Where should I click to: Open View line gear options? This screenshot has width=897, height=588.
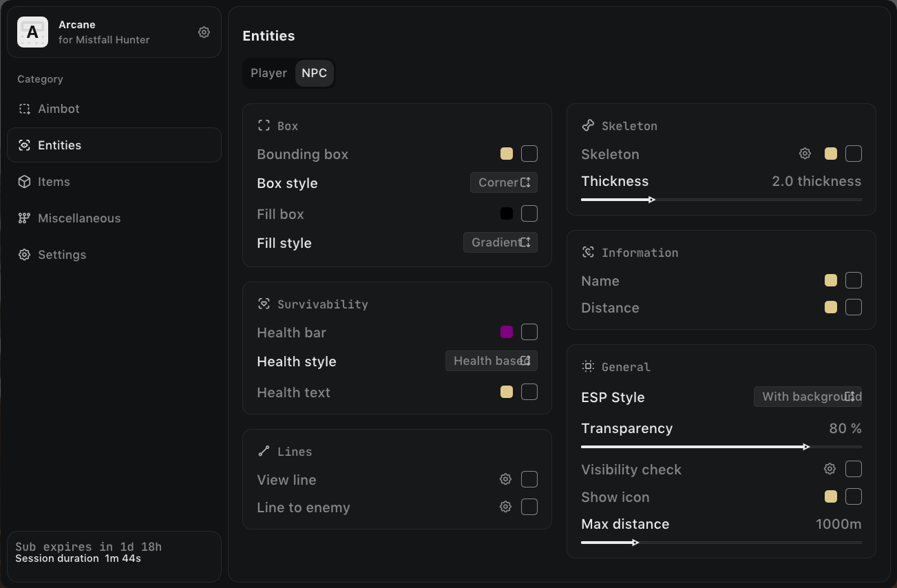click(x=505, y=479)
